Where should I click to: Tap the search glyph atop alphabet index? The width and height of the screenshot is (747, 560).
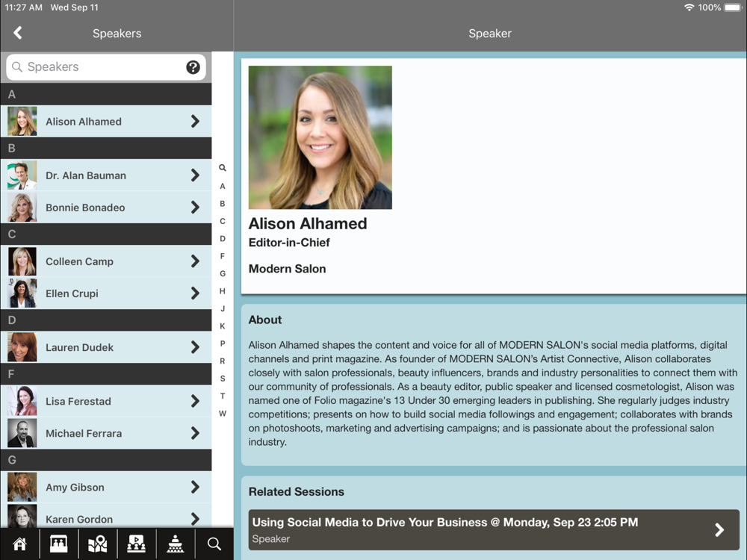223,167
